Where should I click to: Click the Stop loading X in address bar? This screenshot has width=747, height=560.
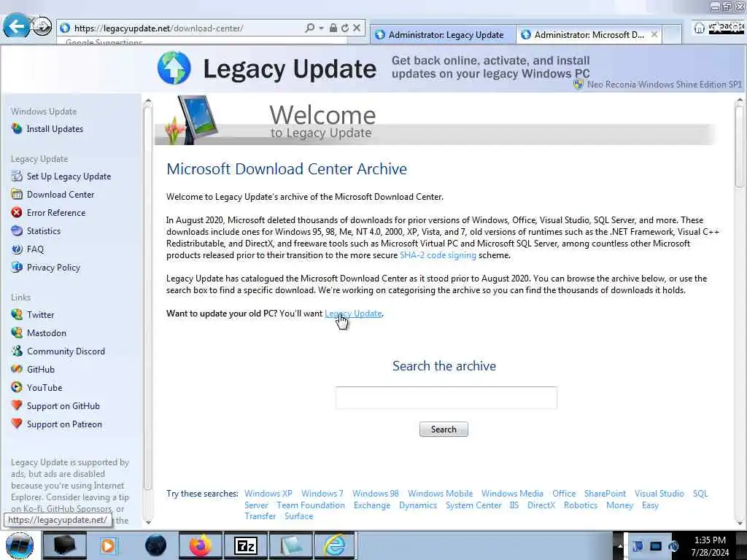tap(356, 28)
